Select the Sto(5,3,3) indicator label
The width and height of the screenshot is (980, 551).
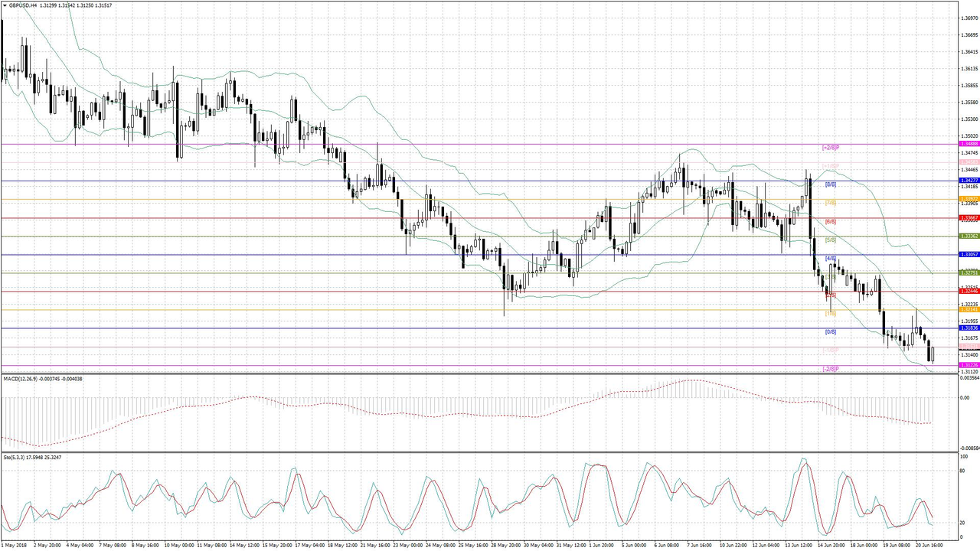click(15, 457)
